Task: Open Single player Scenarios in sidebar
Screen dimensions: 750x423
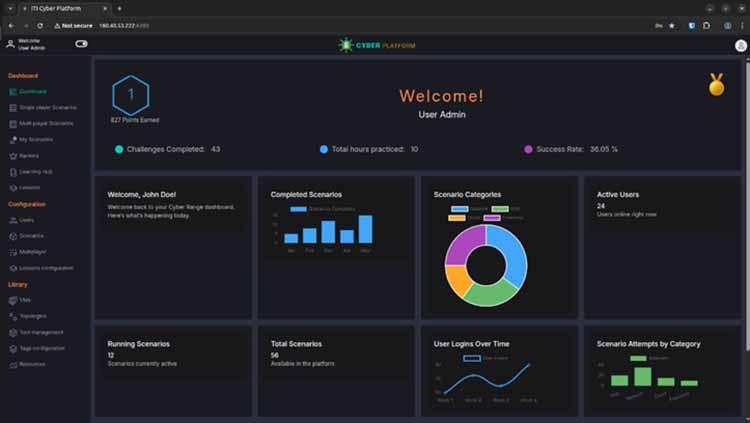Action: click(43, 108)
